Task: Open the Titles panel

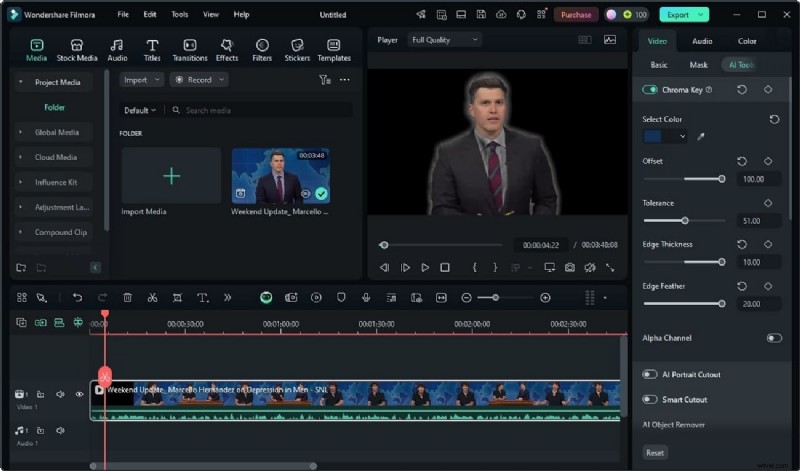Action: (152, 50)
